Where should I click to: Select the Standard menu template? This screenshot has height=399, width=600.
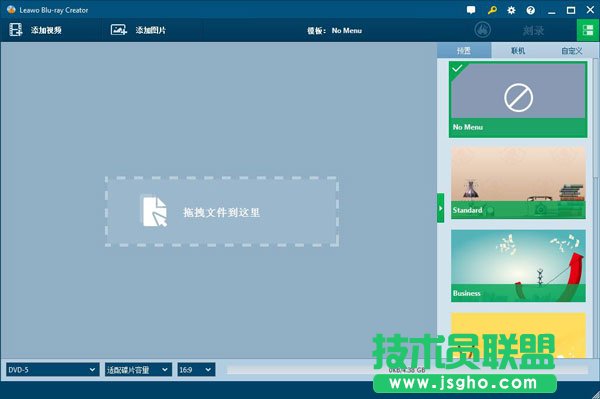(x=518, y=182)
